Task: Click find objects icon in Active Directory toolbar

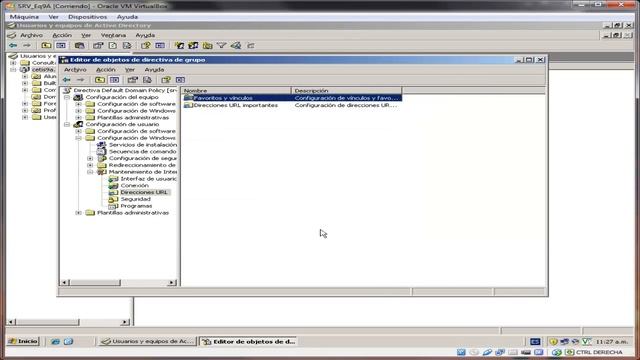Action: coord(236,46)
